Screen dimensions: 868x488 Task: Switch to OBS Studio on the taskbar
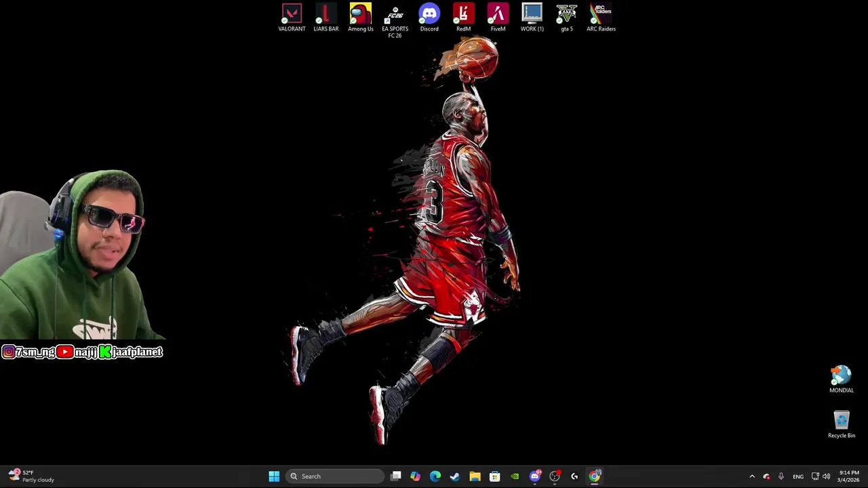coord(555,476)
